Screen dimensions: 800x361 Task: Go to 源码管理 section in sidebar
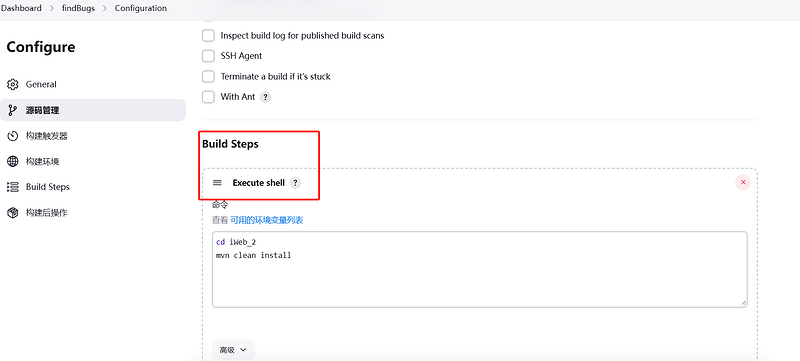93,110
